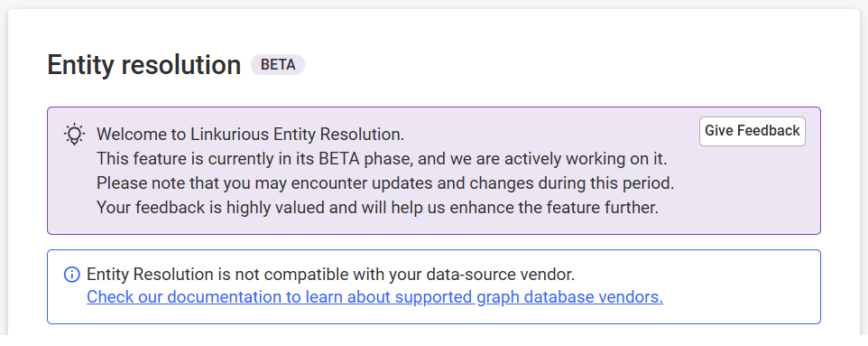The width and height of the screenshot is (868, 346).
Task: Click the note about updates and changes
Action: pos(385,183)
